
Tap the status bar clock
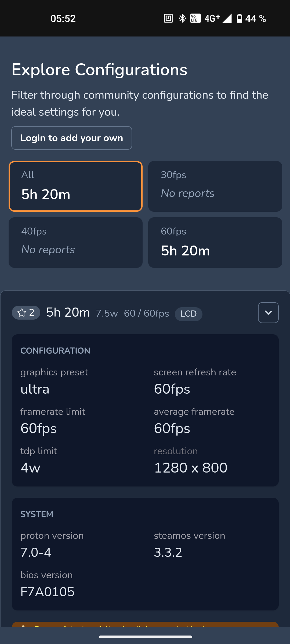pos(63,19)
